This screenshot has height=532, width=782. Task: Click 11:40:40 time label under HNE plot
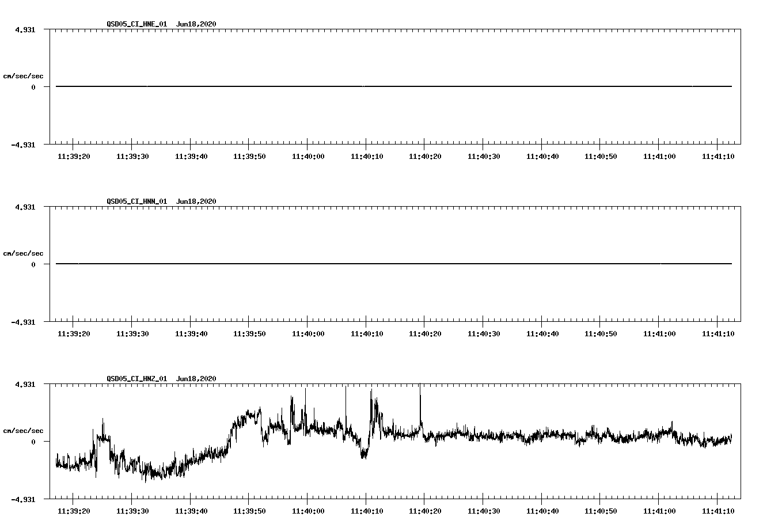click(542, 157)
